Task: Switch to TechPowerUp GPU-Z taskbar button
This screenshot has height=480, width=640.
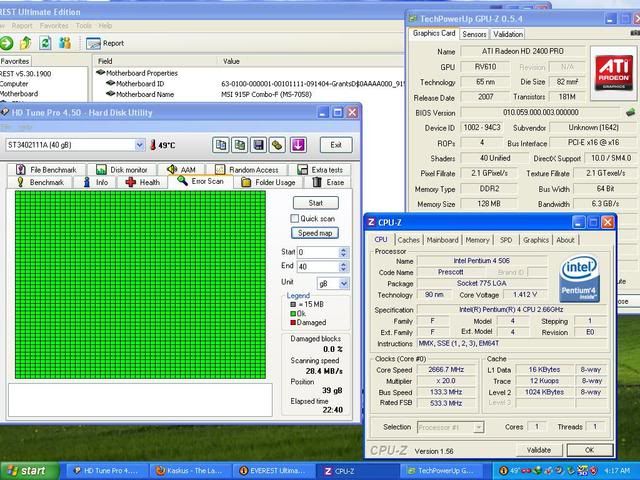Action: (444, 471)
